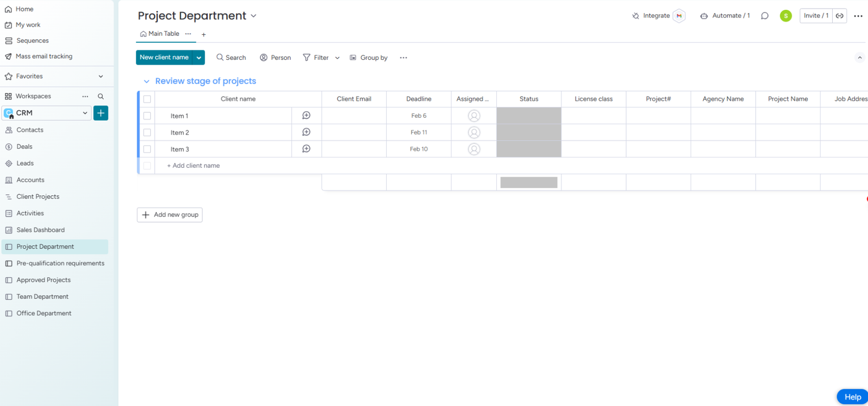Click the Add client name field
Image resolution: width=868 pixels, height=406 pixels.
coord(196,166)
